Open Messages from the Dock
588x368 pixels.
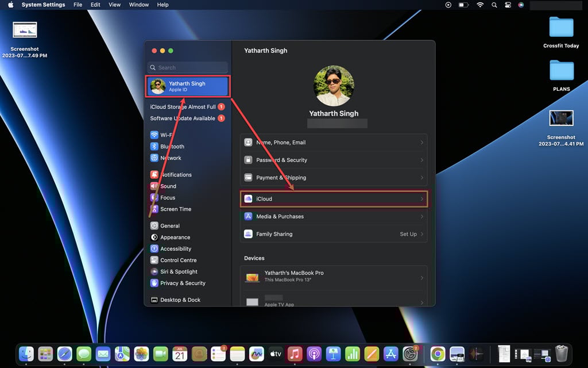pyautogui.click(x=84, y=354)
